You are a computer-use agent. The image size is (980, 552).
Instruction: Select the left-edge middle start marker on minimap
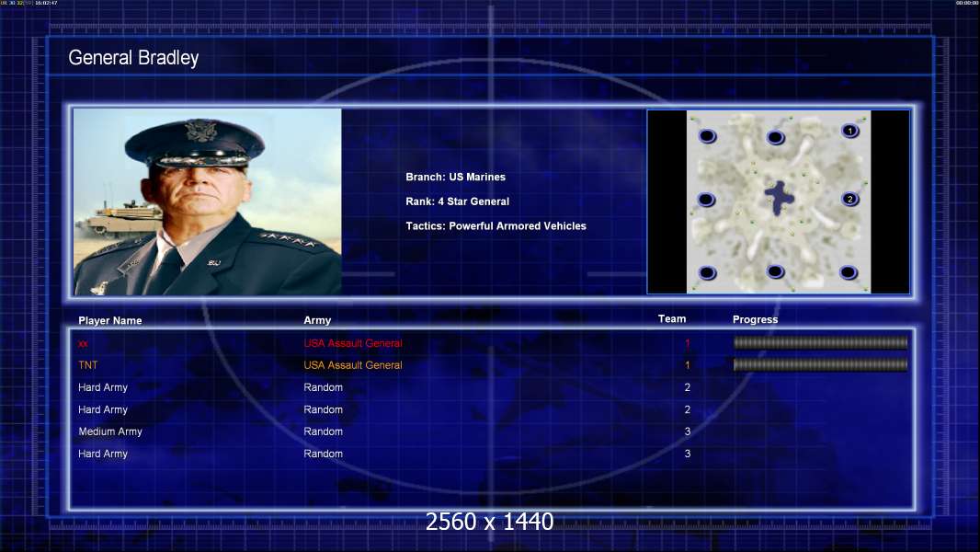(x=706, y=200)
